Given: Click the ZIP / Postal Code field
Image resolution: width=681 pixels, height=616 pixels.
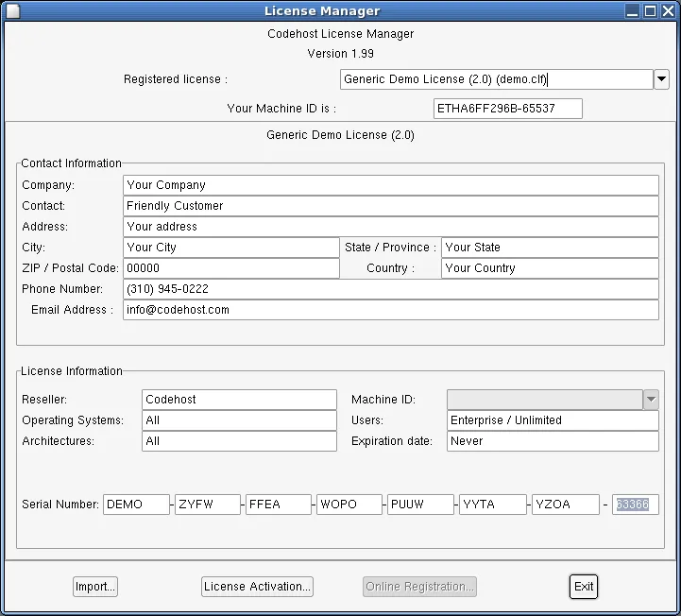Looking at the screenshot, I should tap(231, 268).
